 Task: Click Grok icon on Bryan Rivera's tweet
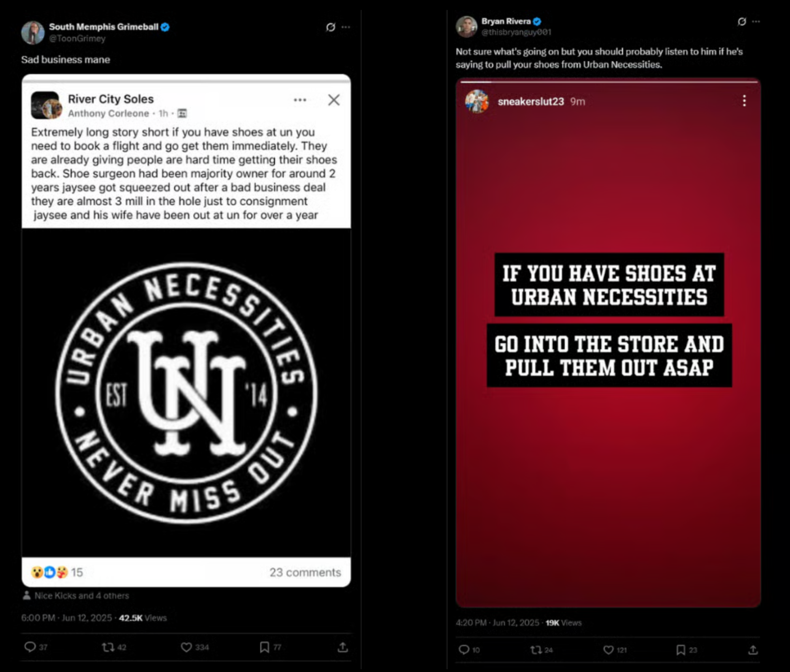tap(742, 21)
